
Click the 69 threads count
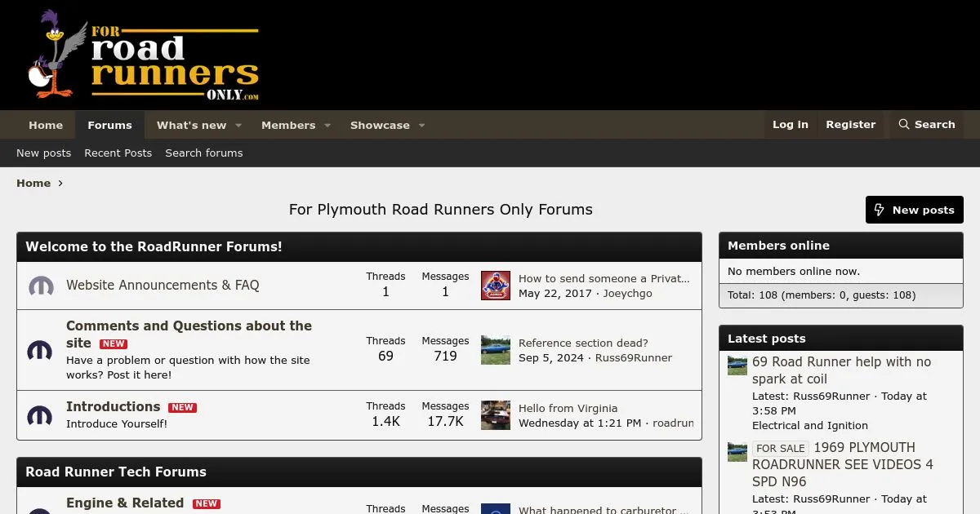click(x=385, y=357)
